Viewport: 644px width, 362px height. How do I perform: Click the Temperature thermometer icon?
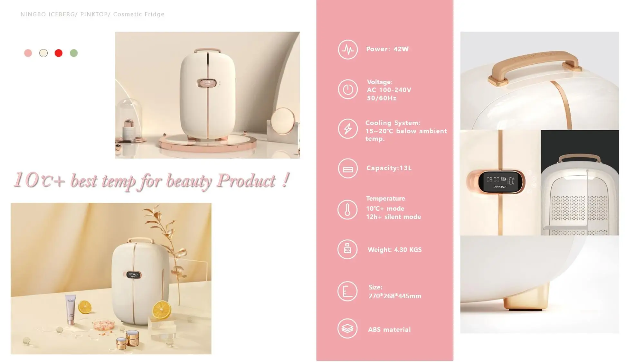tap(347, 210)
